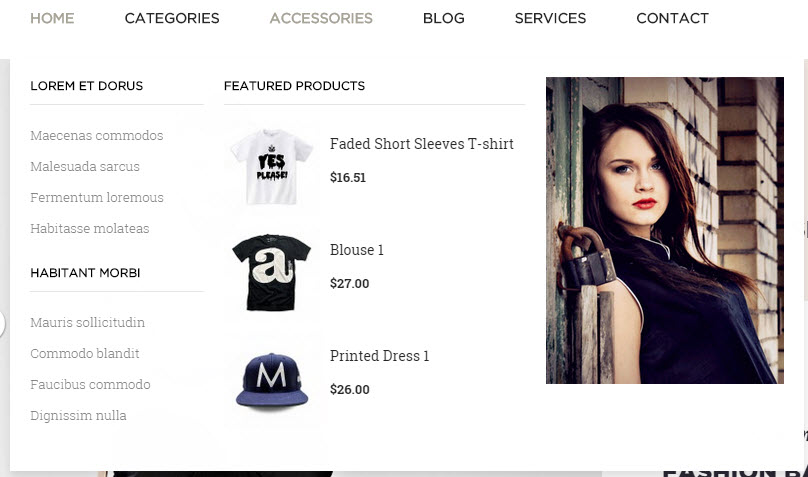Click the woman in black banner image
The width and height of the screenshot is (808, 477).
point(665,230)
